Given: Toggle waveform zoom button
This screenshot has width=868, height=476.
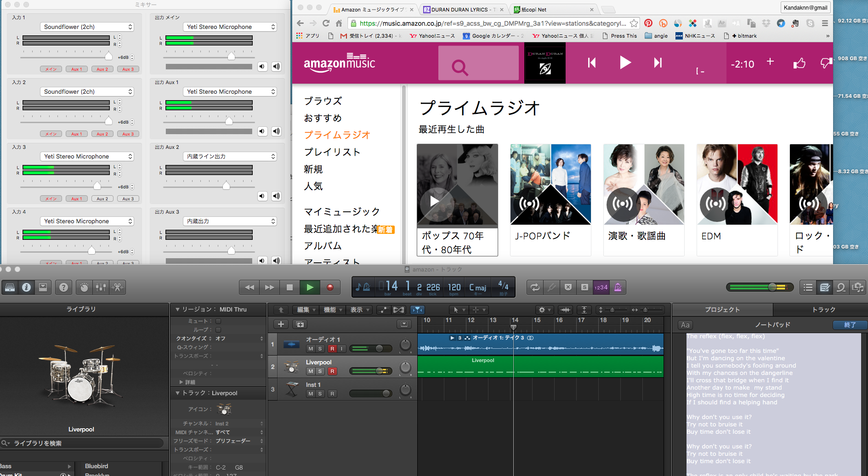Looking at the screenshot, I should [566, 310].
